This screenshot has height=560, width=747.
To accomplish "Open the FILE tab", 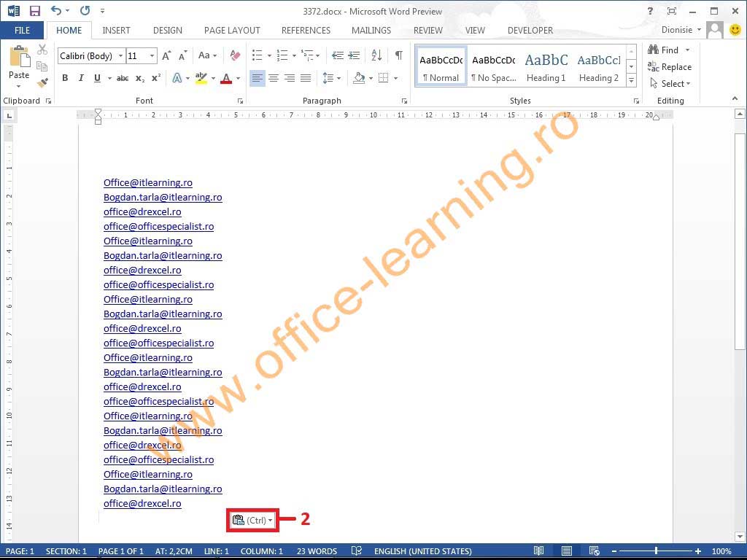I will [x=22, y=31].
